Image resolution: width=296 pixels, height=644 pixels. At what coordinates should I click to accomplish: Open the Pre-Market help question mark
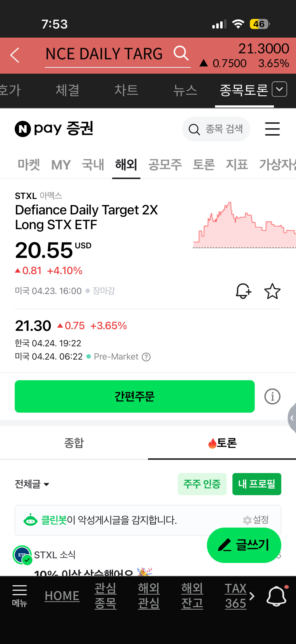[x=146, y=357]
